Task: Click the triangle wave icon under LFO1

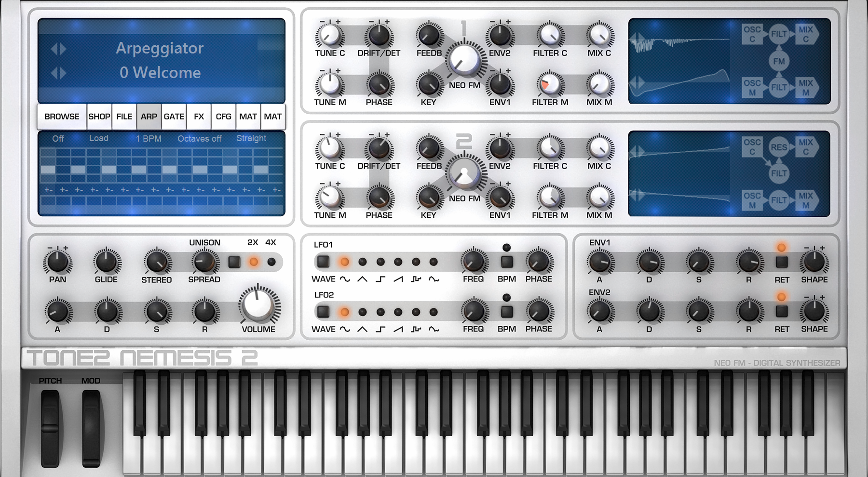Action: click(362, 279)
